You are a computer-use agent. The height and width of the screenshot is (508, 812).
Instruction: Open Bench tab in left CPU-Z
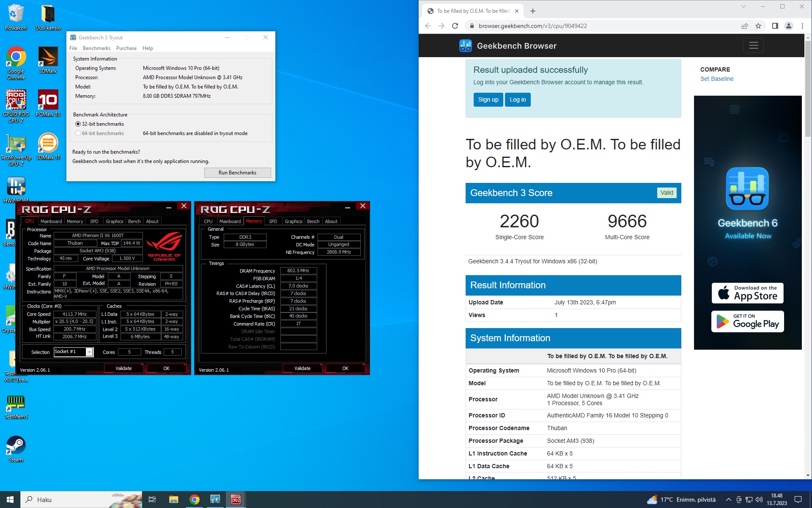click(134, 221)
